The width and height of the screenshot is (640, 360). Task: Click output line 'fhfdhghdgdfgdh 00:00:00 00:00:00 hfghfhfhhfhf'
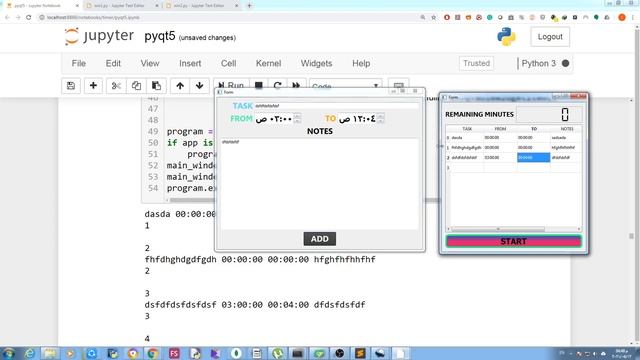[x=260, y=260]
